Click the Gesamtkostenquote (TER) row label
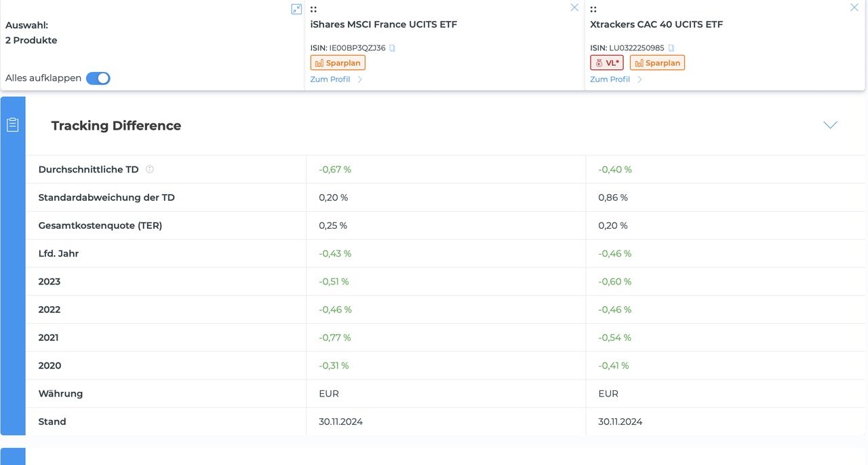The height and width of the screenshot is (465, 868). pos(100,225)
